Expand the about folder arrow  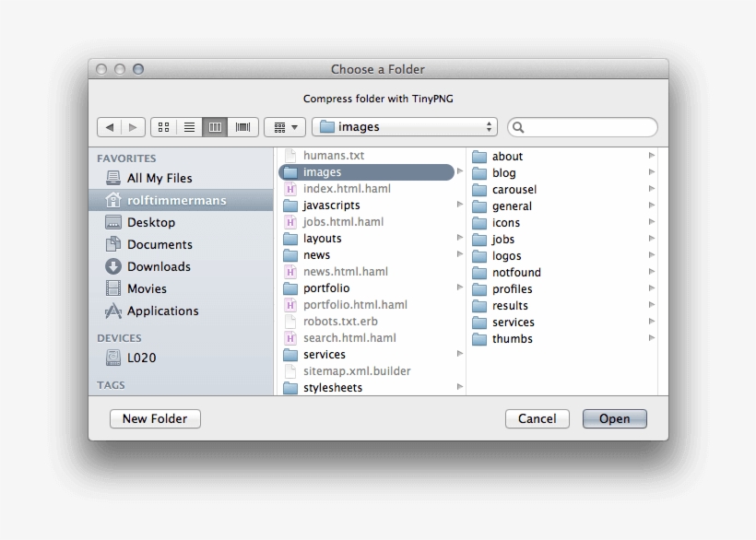[x=652, y=155]
